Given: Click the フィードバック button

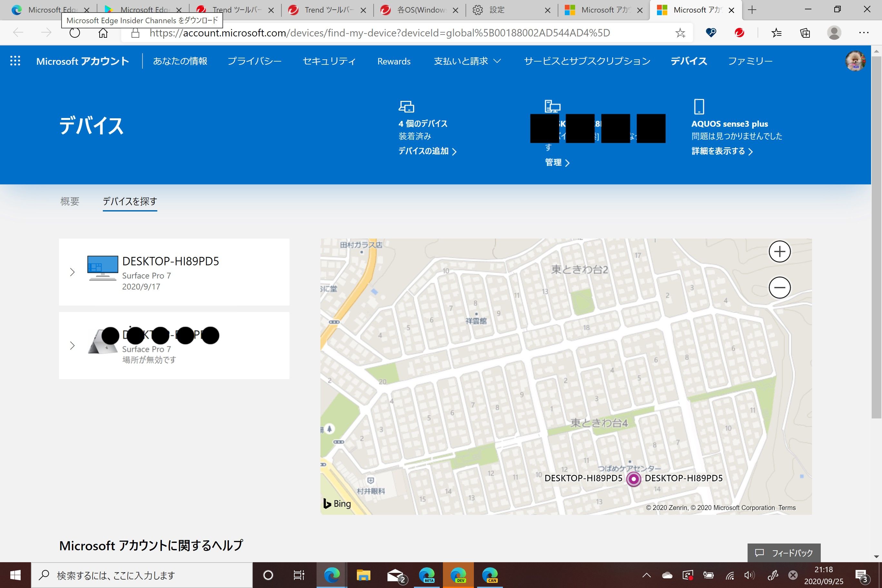Looking at the screenshot, I should [x=784, y=553].
